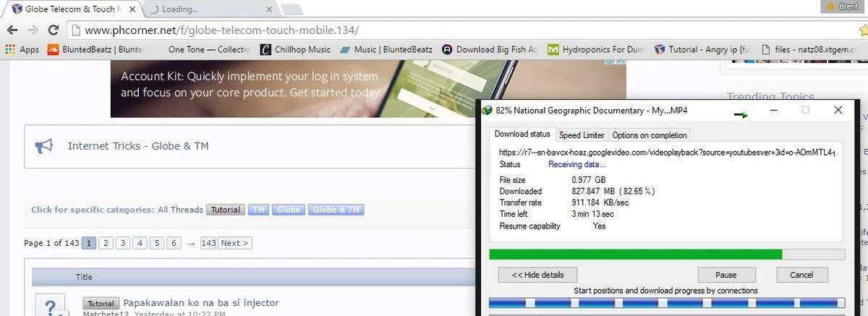Image resolution: width=868 pixels, height=316 pixels.
Task: Reload the phcorner page
Action: (53, 30)
